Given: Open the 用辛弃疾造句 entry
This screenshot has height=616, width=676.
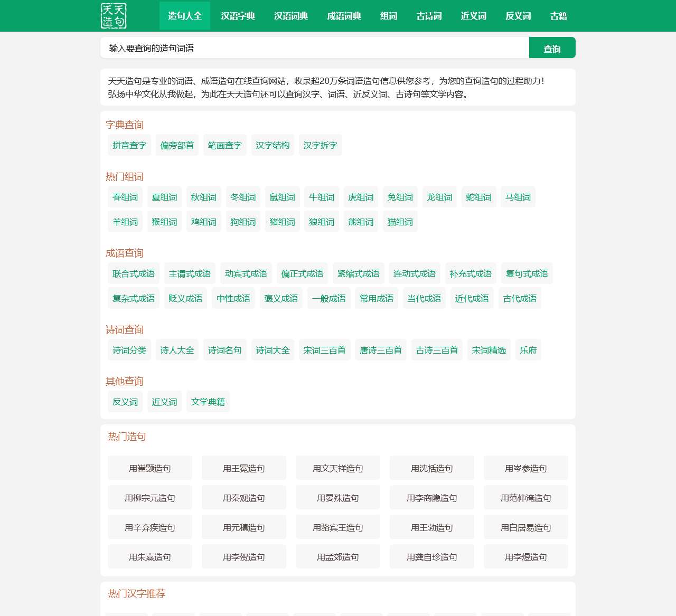Looking at the screenshot, I should coord(150,527).
